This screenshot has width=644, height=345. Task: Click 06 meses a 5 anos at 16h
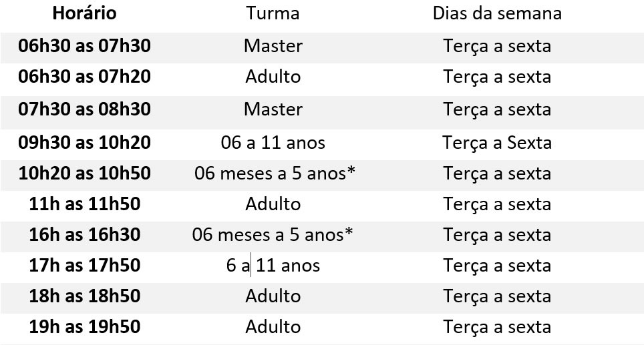tap(273, 235)
